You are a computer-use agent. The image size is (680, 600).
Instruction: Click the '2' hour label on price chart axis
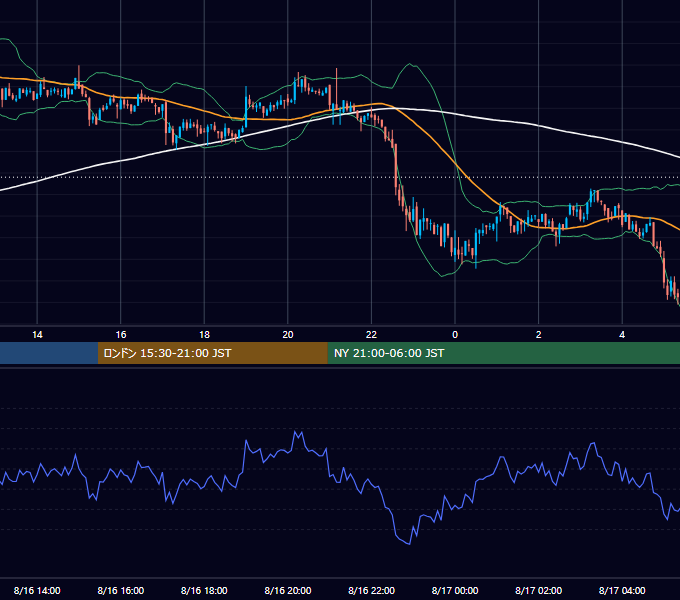[x=539, y=335]
